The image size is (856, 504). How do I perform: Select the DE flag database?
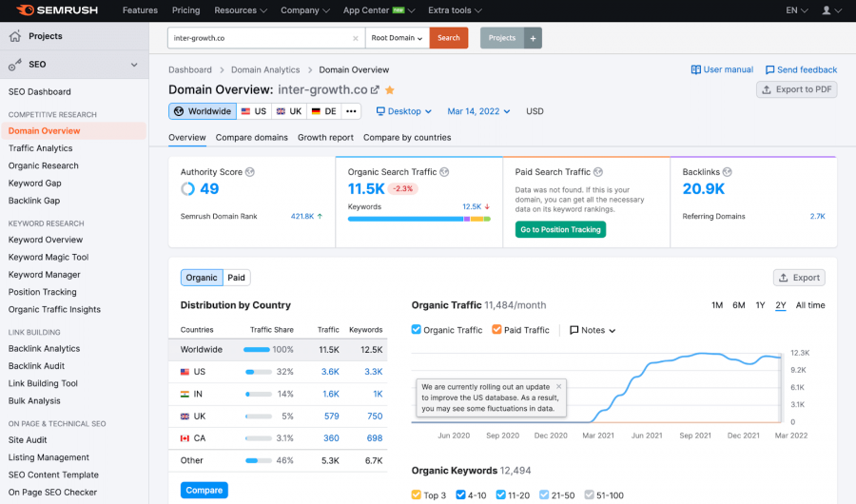tap(324, 111)
